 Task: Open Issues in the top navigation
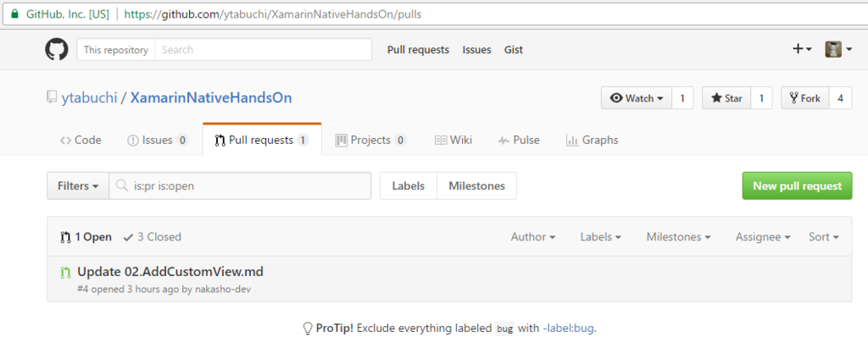tap(476, 50)
